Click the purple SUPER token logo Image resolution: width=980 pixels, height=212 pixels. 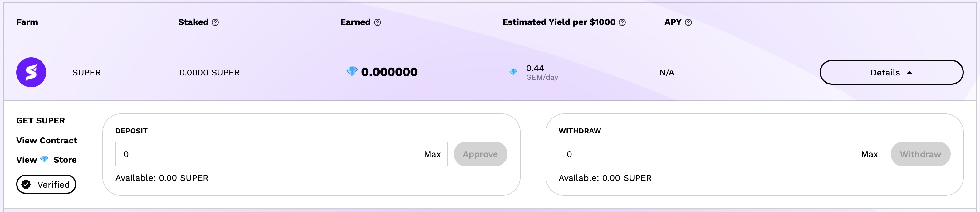(31, 72)
